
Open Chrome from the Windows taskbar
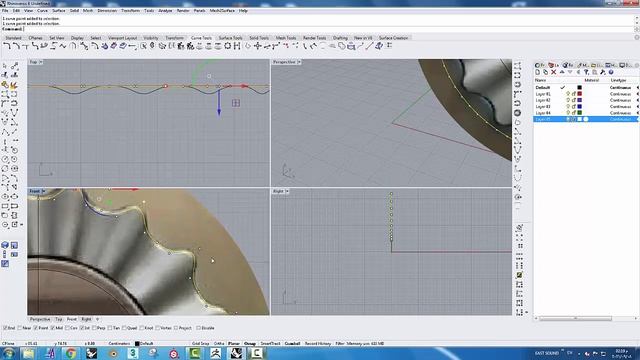click(71, 353)
